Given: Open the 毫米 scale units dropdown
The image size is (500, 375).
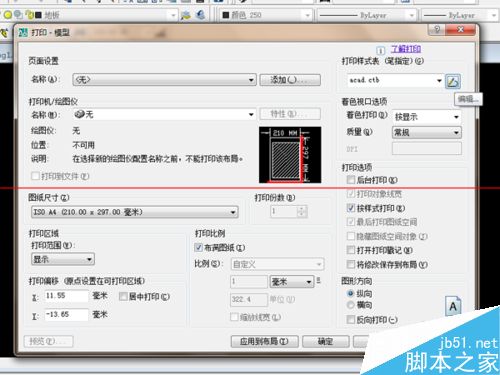Looking at the screenshot, I should (x=292, y=282).
